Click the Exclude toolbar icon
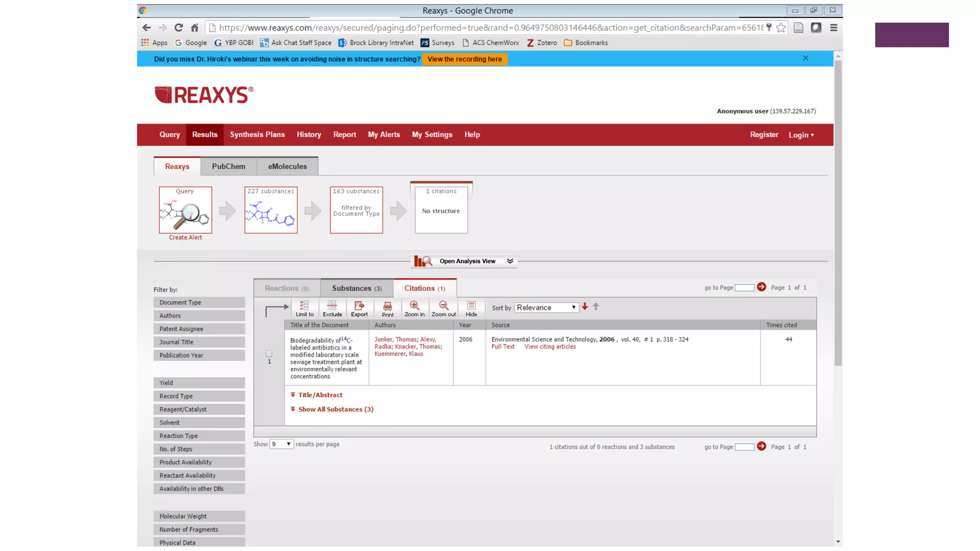This screenshot has height=551, width=980. (332, 308)
